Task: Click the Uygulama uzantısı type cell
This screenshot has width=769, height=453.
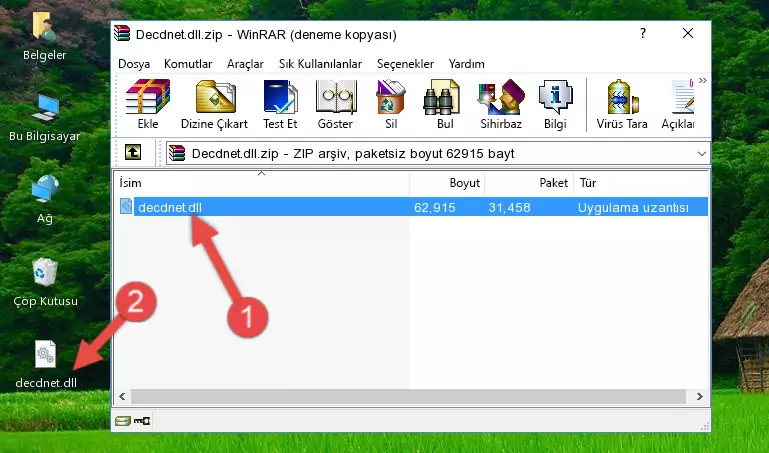Action: tap(633, 207)
